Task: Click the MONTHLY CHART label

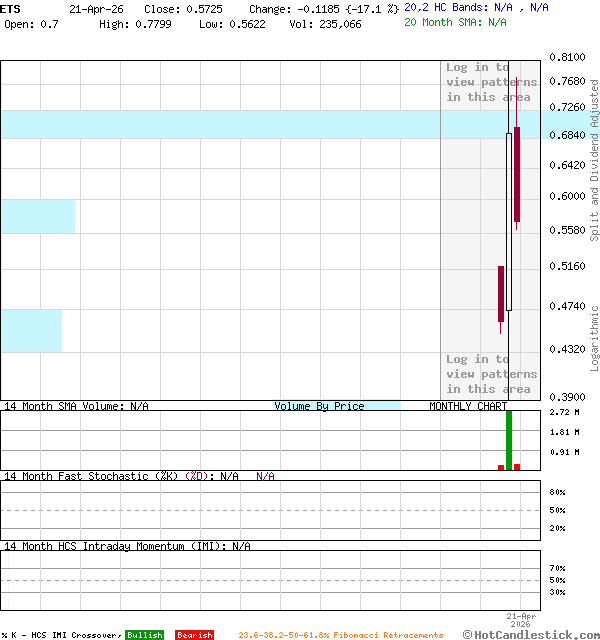Action: tap(468, 406)
